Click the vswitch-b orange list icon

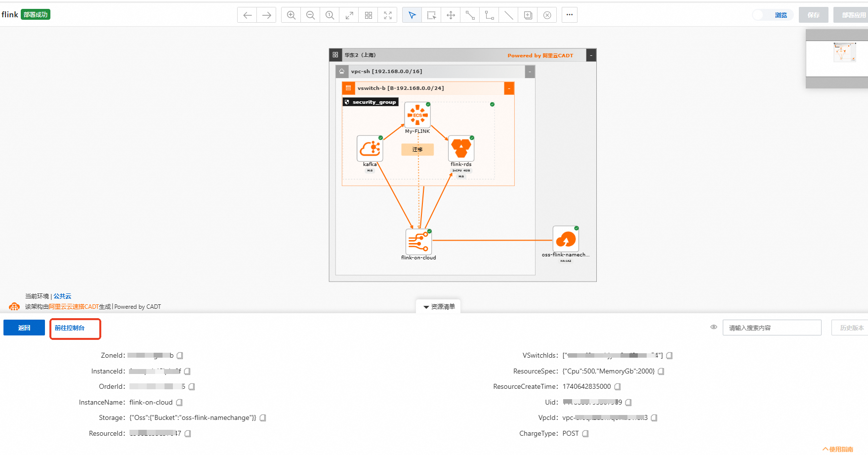(x=348, y=88)
